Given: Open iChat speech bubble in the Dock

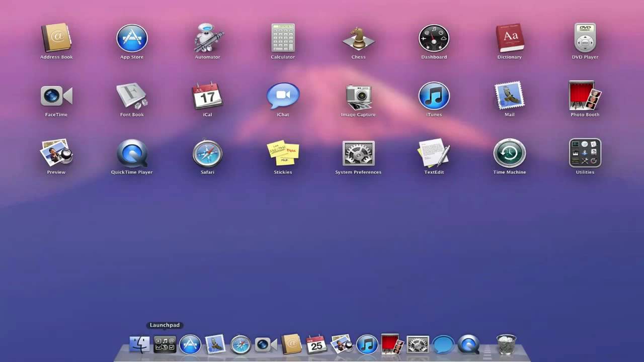Looking at the screenshot, I should tap(443, 345).
